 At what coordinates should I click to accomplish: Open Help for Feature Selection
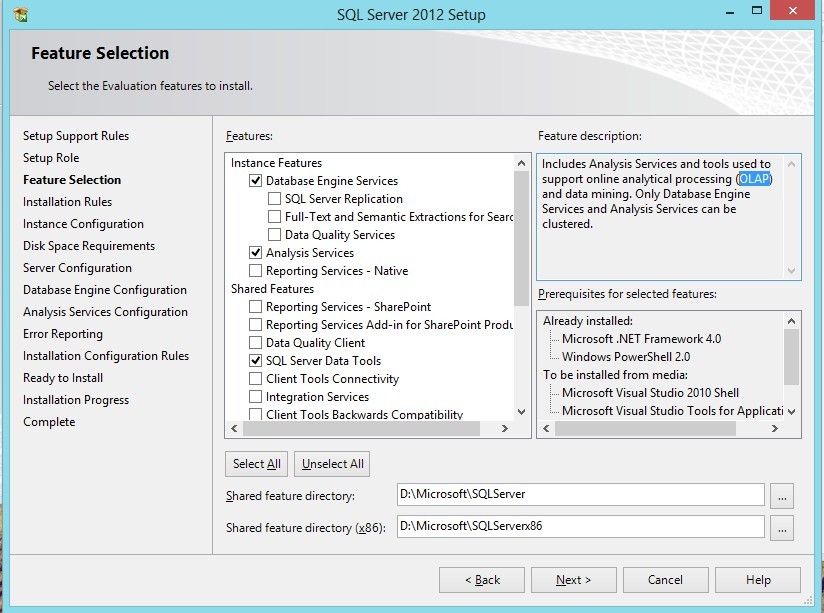pyautogui.click(x=758, y=580)
